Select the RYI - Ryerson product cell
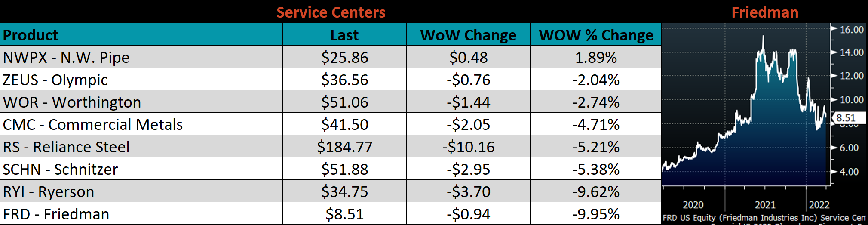Image resolution: width=868 pixels, height=225 pixels. pyautogui.click(x=49, y=191)
